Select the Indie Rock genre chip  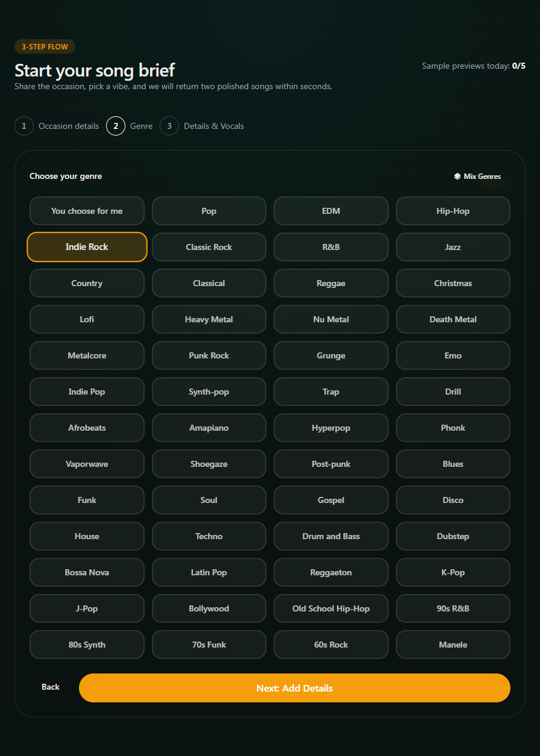coord(87,247)
